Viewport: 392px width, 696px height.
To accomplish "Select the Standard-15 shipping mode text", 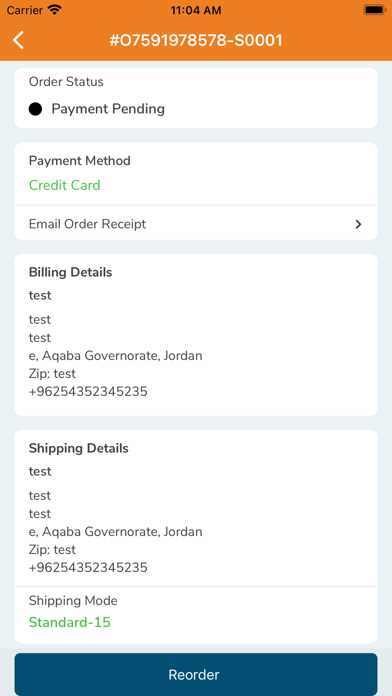I will [x=70, y=622].
